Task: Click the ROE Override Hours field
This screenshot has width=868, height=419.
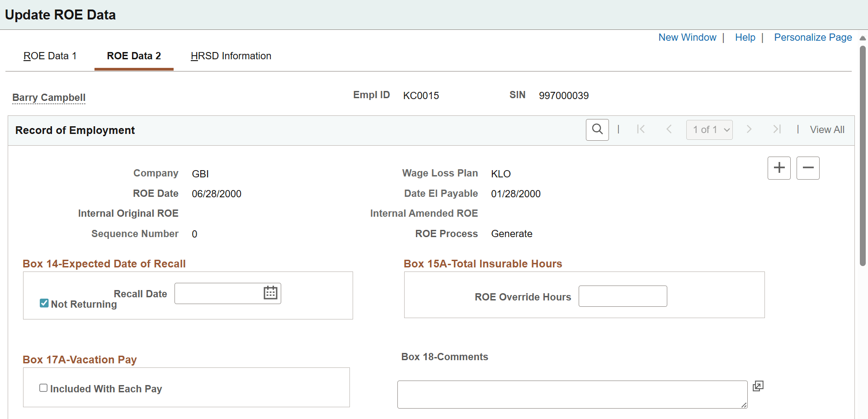Action: (x=623, y=296)
